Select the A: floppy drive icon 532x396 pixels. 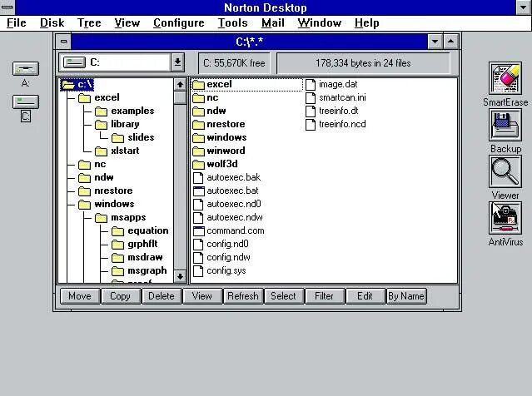point(26,69)
